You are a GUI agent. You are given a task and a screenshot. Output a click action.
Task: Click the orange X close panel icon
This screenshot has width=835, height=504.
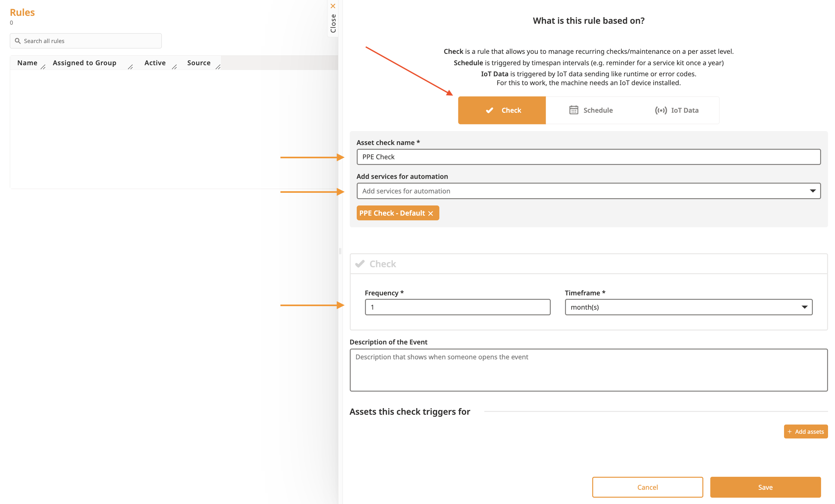(333, 6)
